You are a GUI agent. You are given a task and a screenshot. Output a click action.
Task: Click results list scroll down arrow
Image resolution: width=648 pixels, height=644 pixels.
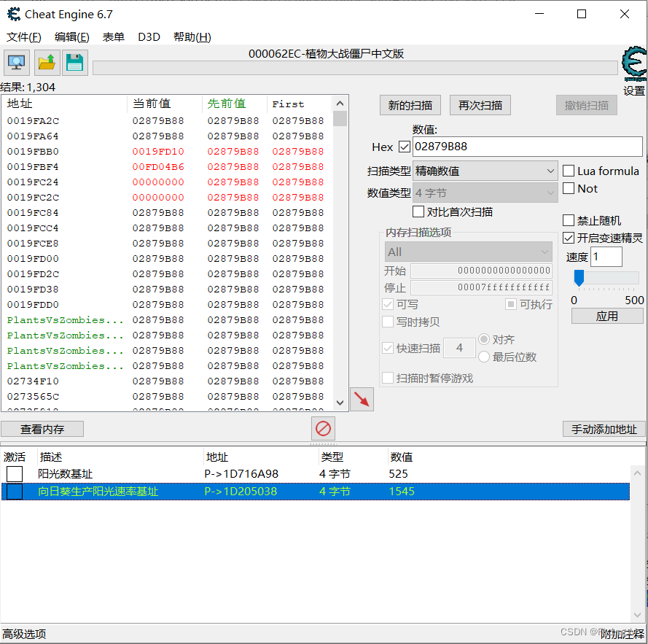340,403
